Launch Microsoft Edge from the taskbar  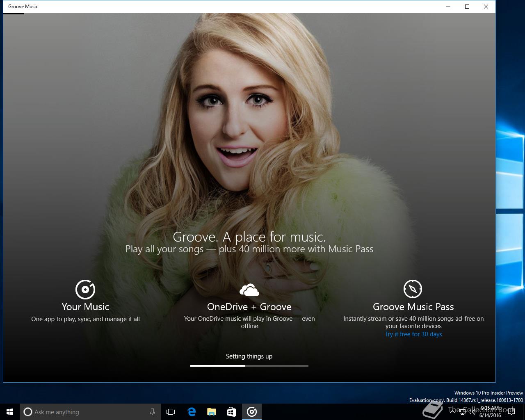coord(192,412)
